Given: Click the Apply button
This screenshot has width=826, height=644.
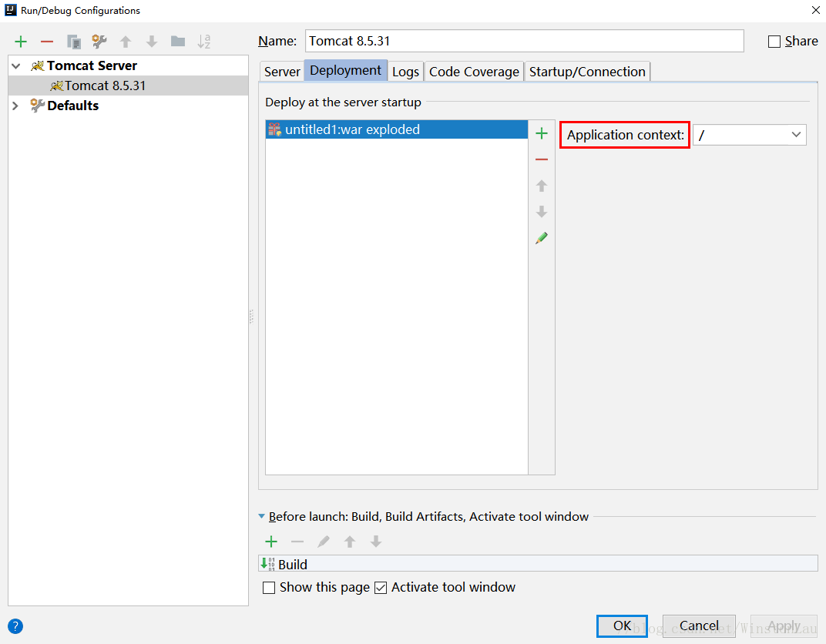Looking at the screenshot, I should [784, 626].
